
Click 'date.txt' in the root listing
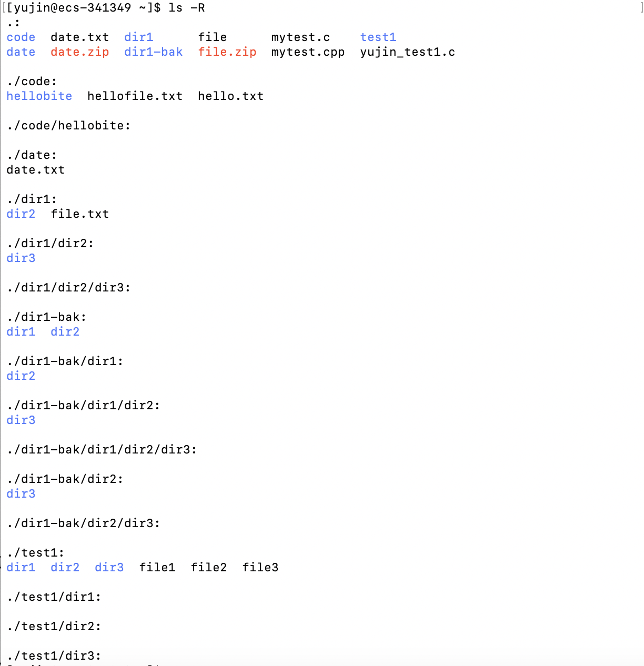(80, 37)
